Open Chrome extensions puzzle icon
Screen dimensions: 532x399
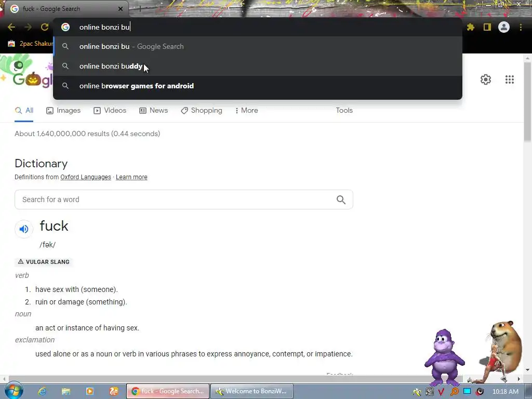tap(471, 27)
